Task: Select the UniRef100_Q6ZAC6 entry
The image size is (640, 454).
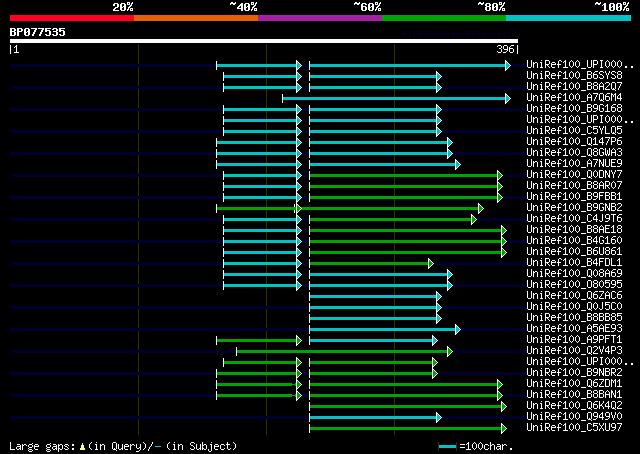Action: [x=574, y=296]
